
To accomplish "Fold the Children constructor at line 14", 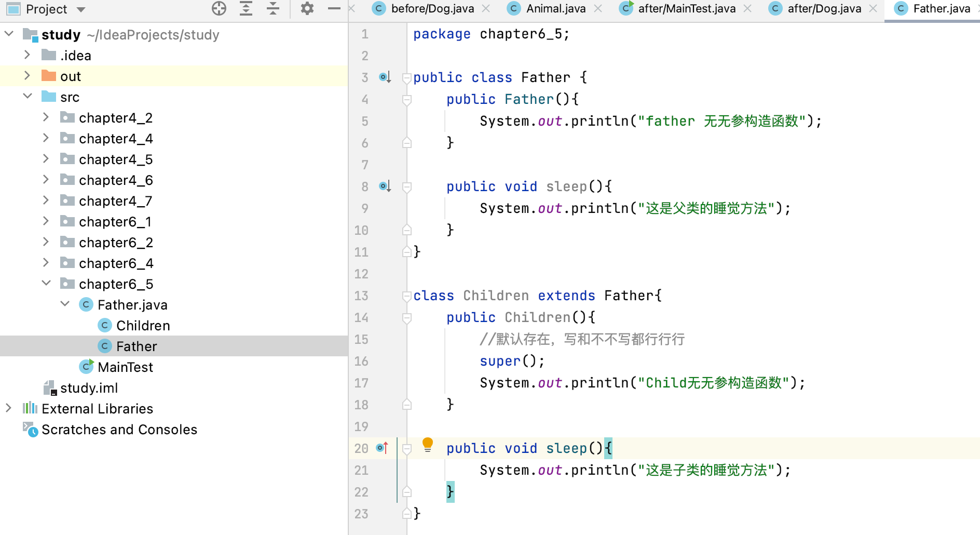I will tap(407, 318).
